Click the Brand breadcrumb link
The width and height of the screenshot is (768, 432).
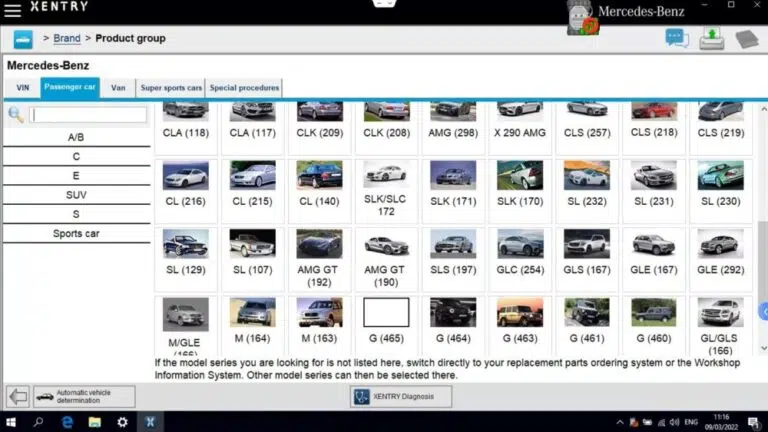point(67,38)
